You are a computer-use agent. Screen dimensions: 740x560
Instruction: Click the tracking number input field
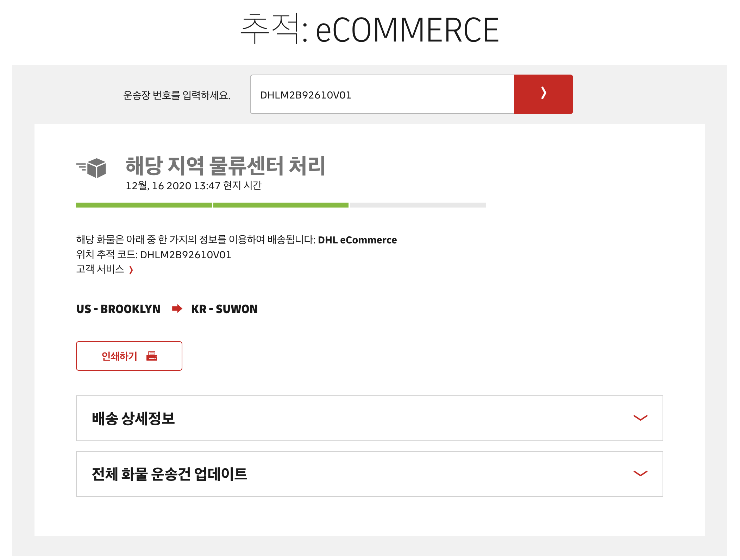[x=382, y=94]
